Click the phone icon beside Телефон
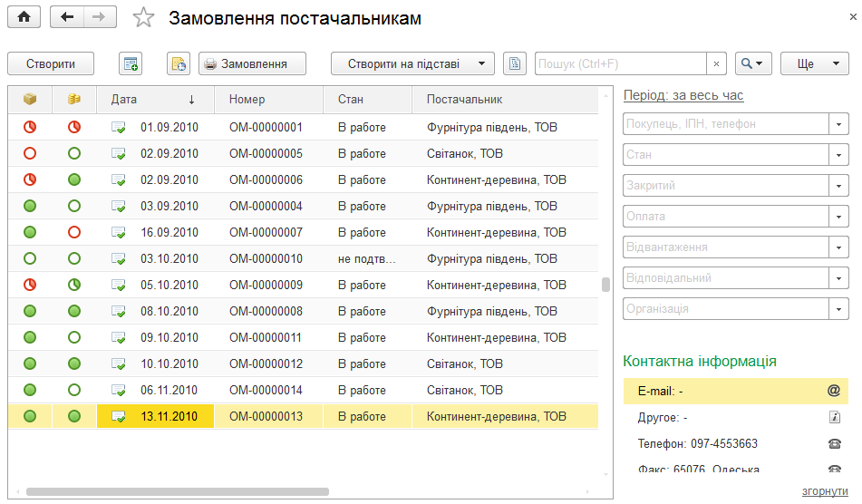This screenshot has width=862, height=504. point(835,443)
